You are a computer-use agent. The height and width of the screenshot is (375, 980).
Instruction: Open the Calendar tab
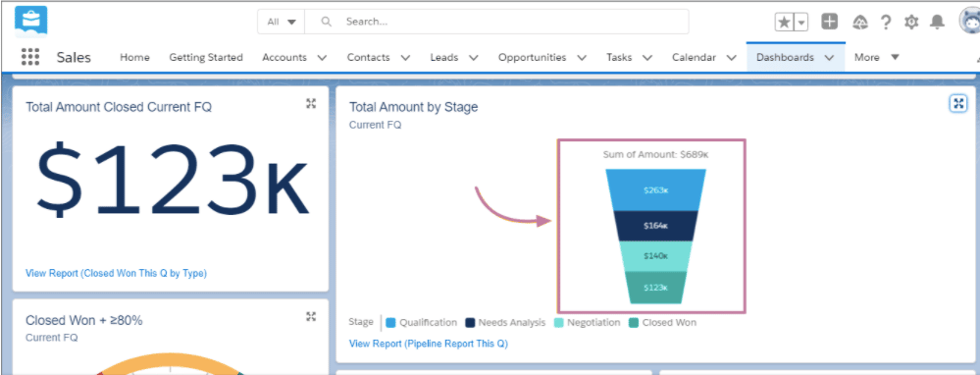[x=694, y=57]
